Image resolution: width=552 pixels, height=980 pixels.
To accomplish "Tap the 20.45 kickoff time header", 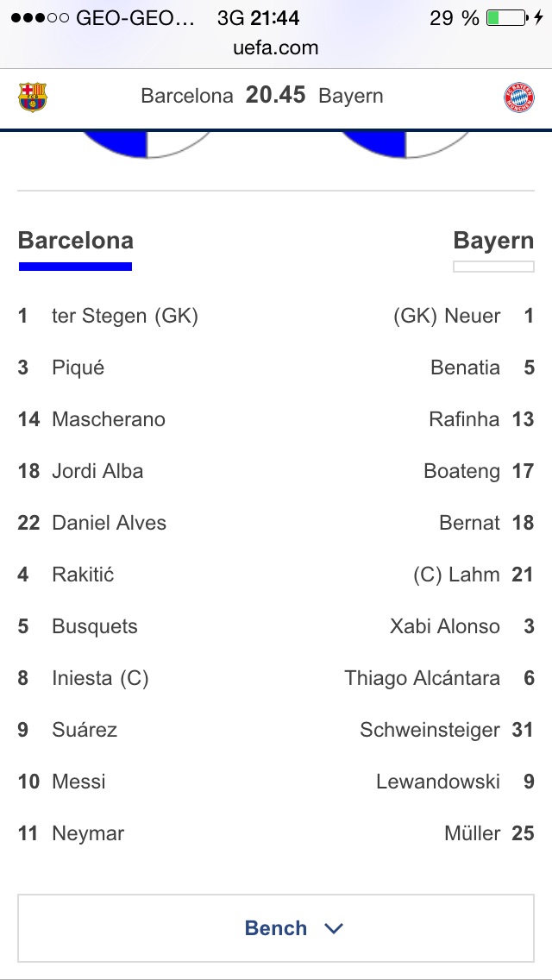I will click(275, 96).
